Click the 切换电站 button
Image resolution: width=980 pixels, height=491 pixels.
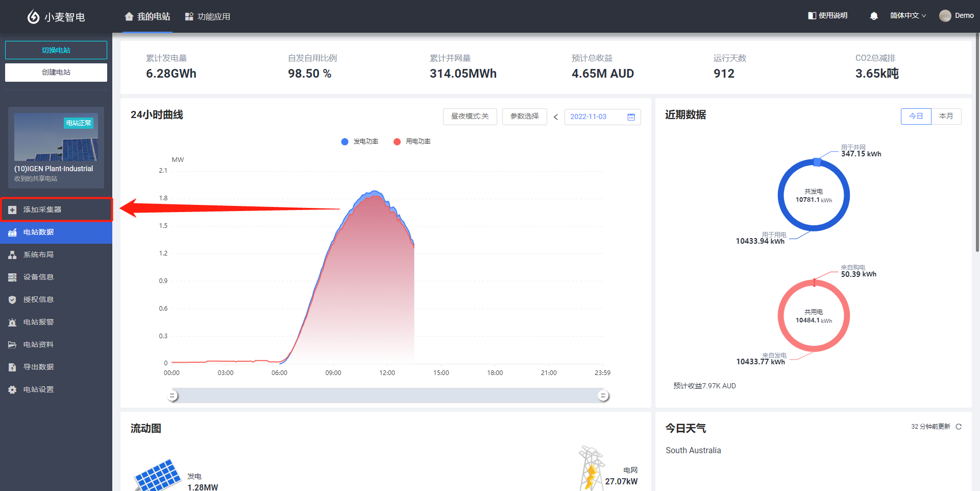click(56, 50)
